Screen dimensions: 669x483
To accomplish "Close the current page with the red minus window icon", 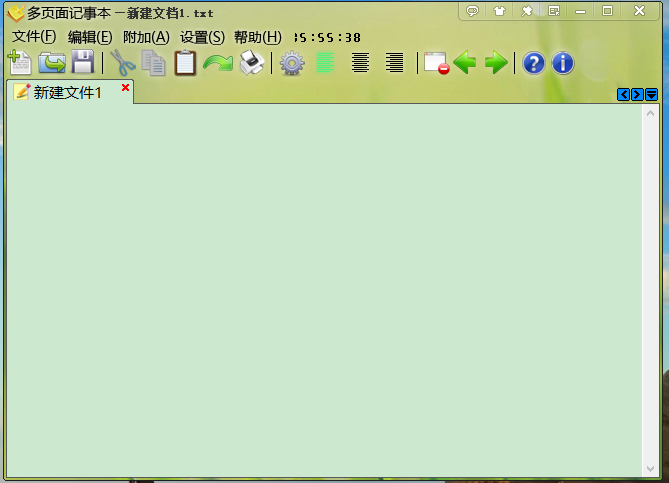I will pyautogui.click(x=436, y=63).
